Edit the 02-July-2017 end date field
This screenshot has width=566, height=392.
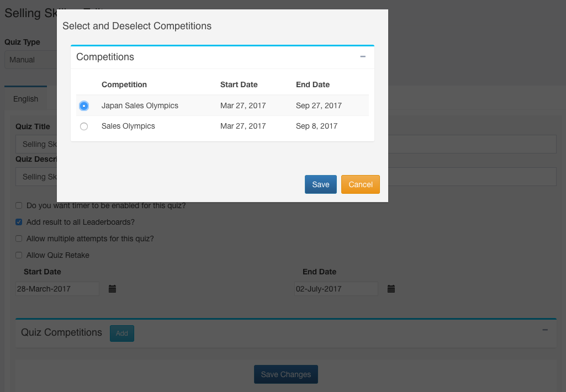point(336,289)
